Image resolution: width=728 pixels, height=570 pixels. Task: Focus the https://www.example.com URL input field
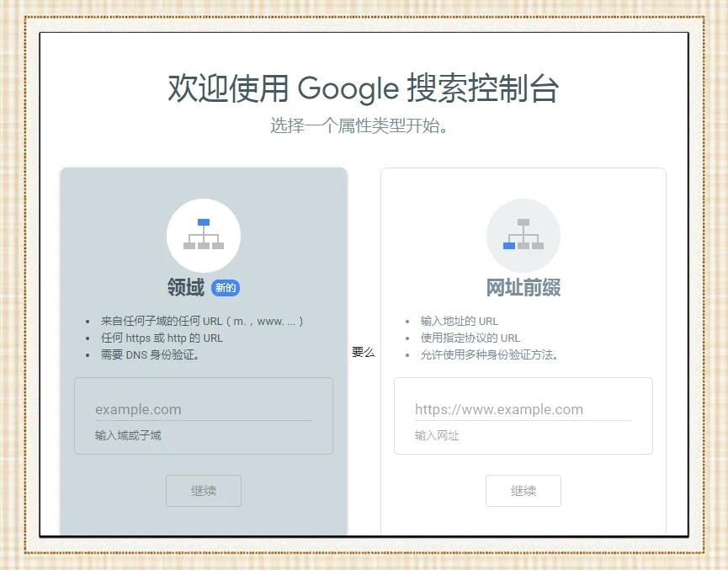[x=523, y=409]
